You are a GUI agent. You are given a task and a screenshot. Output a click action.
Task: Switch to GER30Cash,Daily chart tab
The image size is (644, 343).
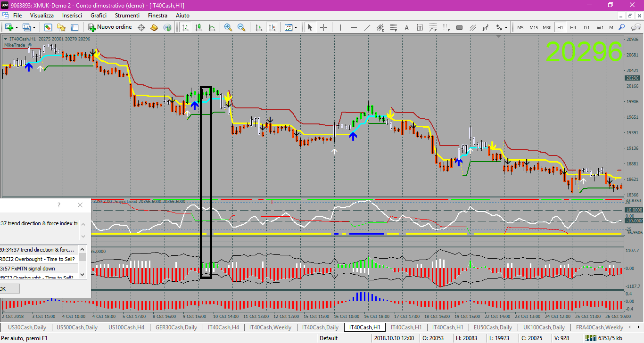pos(177,327)
